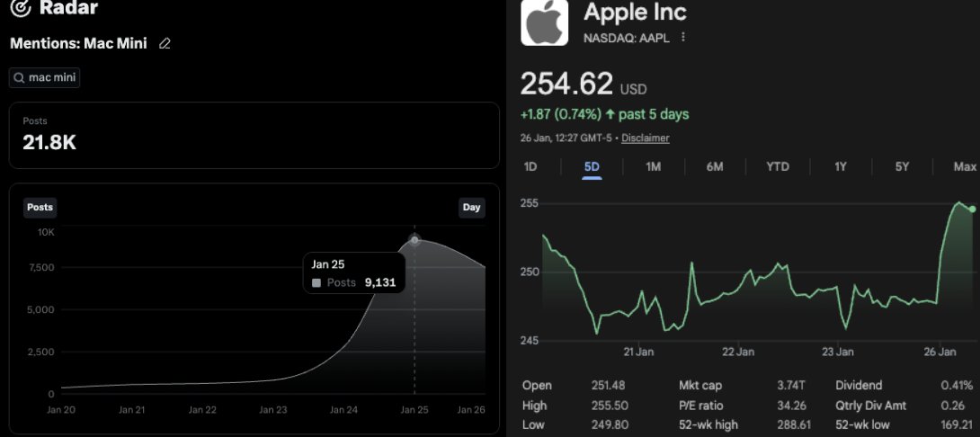Click the green up arrow near past 5 days

610,114
